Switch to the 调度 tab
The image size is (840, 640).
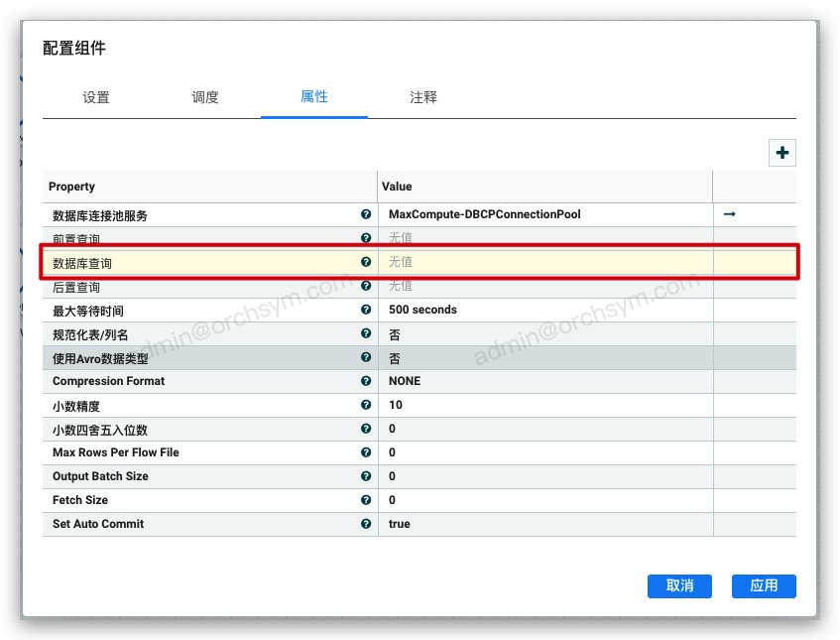(x=205, y=97)
